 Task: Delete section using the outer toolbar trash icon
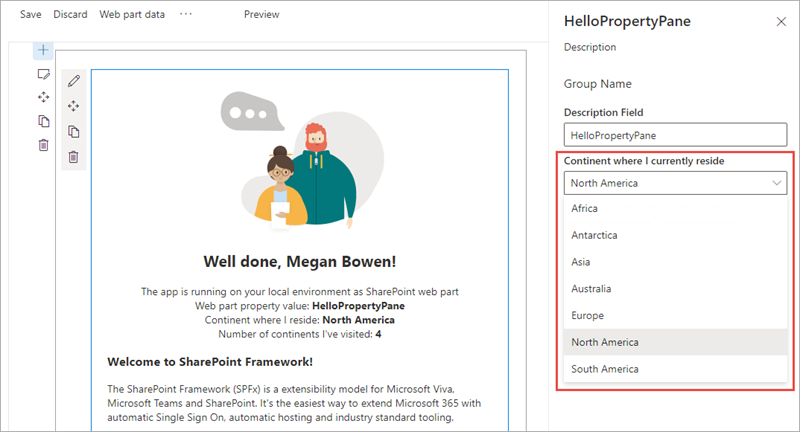click(43, 145)
